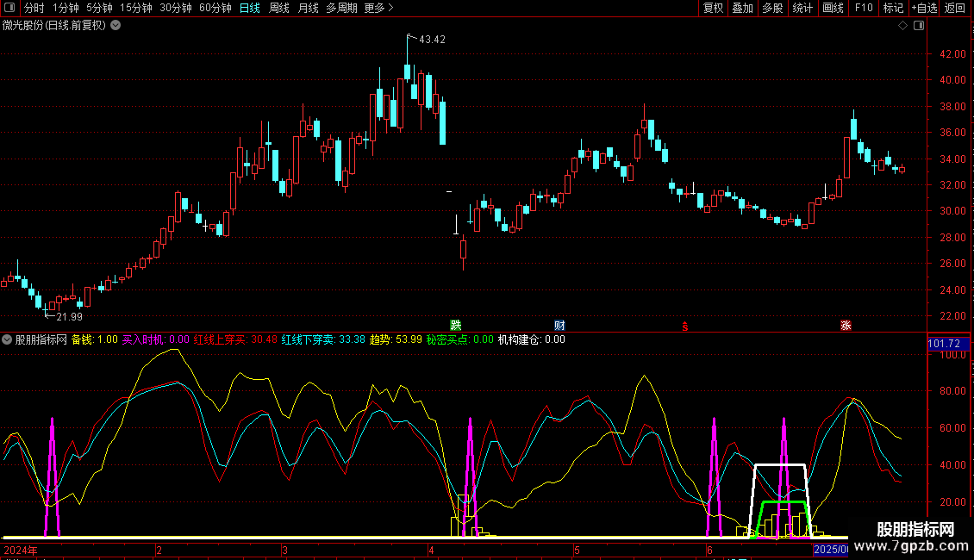Click 机构建仓: 0.00 indicator value
974x560 pixels.
click(x=532, y=339)
